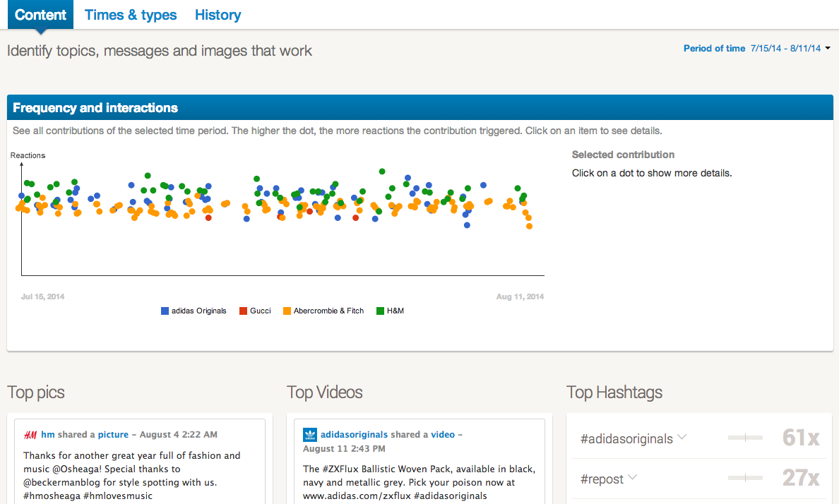
Task: Click the #repost frequency slider bar
Action: point(745,478)
